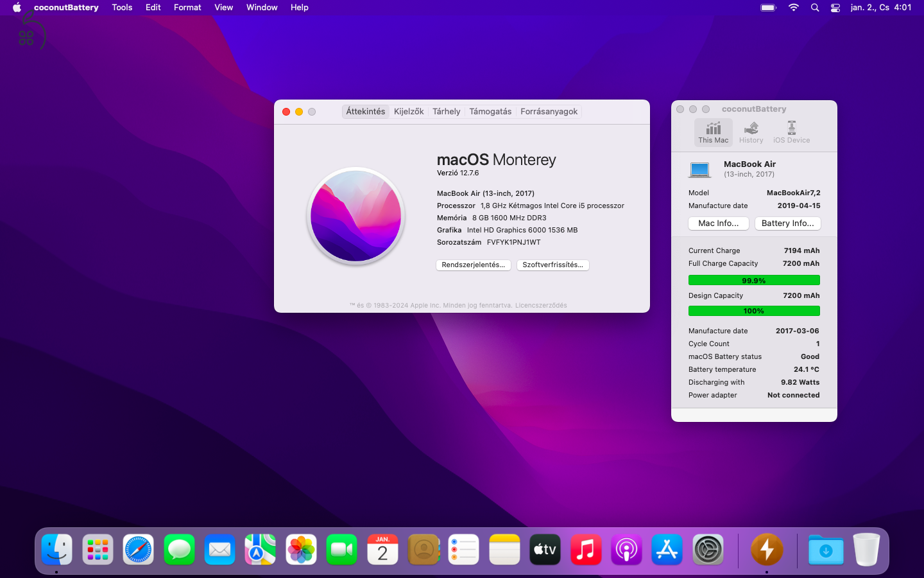Click the Mac Info... button
924x578 pixels.
tap(719, 223)
